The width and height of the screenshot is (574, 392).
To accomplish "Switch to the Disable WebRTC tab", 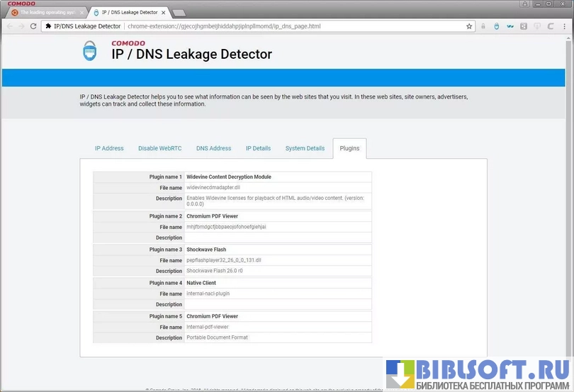I will pos(159,148).
